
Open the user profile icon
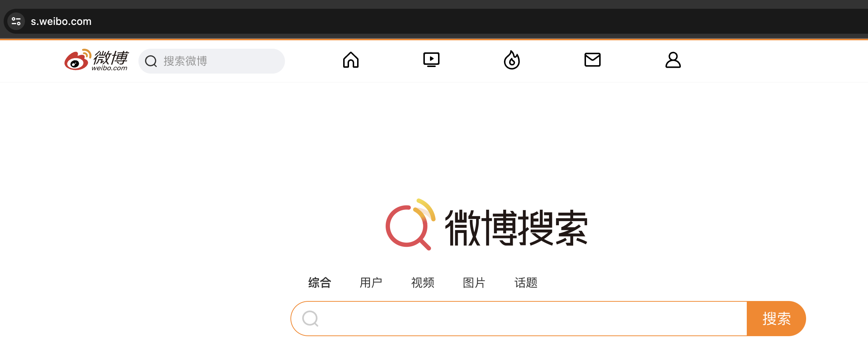click(673, 60)
